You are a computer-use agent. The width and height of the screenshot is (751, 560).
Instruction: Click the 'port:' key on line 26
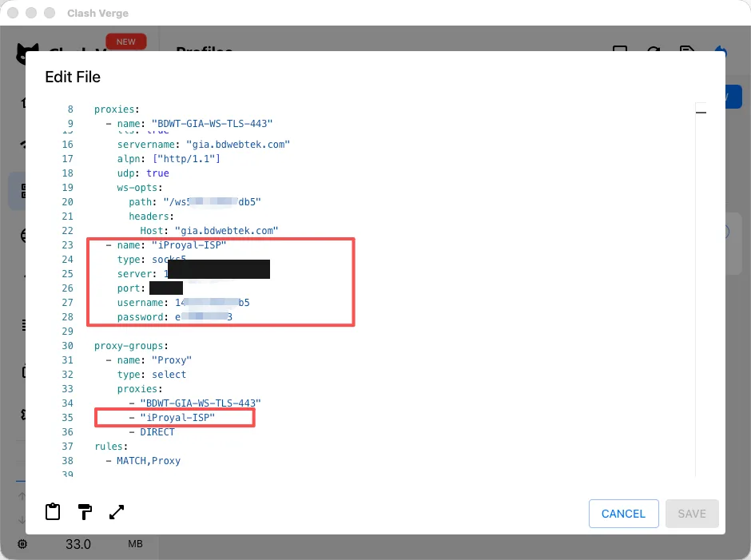tap(131, 288)
